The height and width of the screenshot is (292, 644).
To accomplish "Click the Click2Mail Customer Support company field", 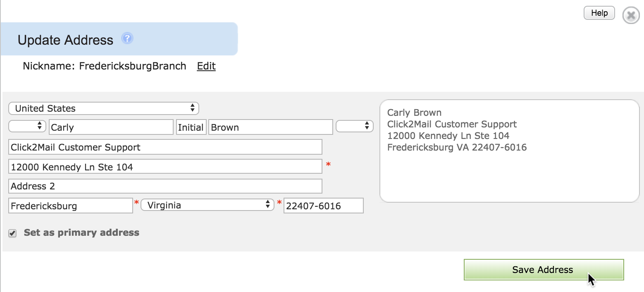I will click(165, 147).
